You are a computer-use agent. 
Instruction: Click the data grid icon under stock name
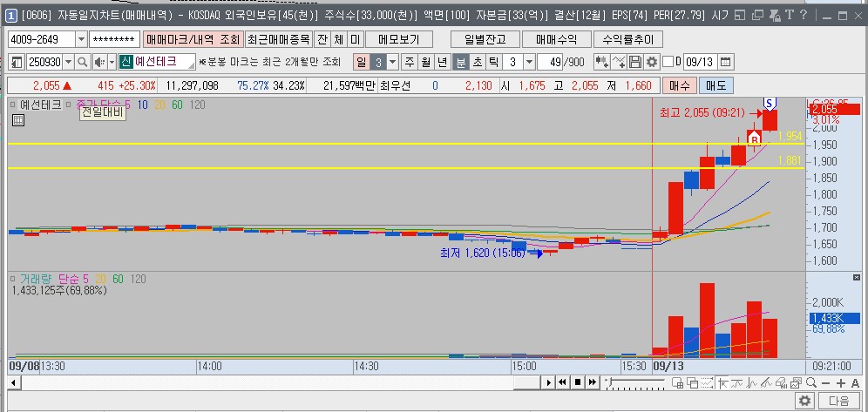[17, 119]
